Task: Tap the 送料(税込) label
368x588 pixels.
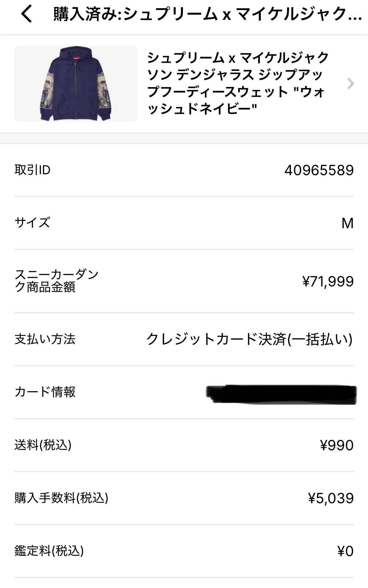Action: pos(43,445)
